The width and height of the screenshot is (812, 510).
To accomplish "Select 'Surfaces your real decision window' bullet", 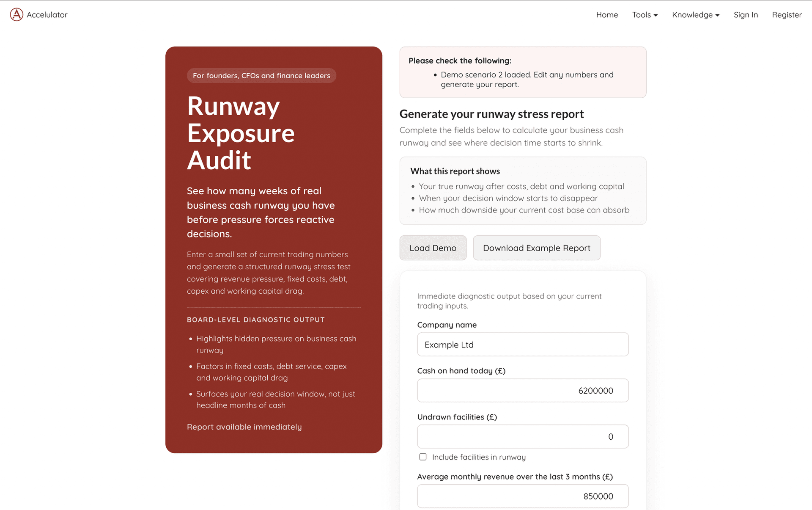I will 276,400.
